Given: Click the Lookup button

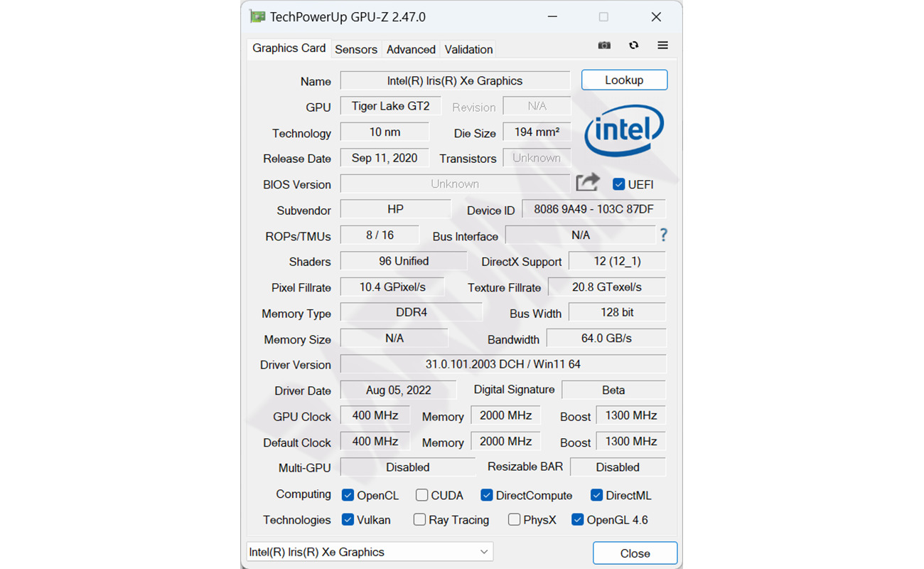Looking at the screenshot, I should [x=624, y=80].
